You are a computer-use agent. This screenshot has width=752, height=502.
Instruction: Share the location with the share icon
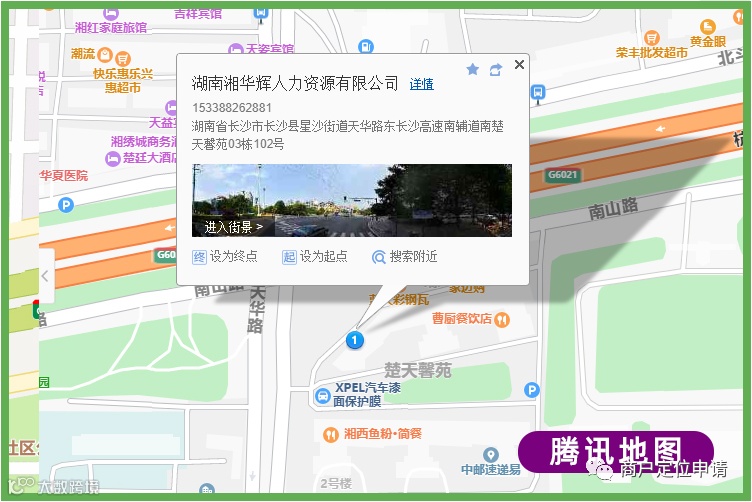click(495, 70)
